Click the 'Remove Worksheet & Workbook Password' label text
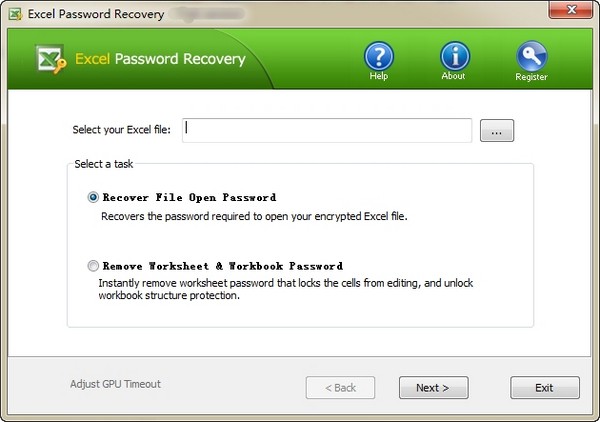Image resolution: width=600 pixels, height=422 pixels. [221, 266]
